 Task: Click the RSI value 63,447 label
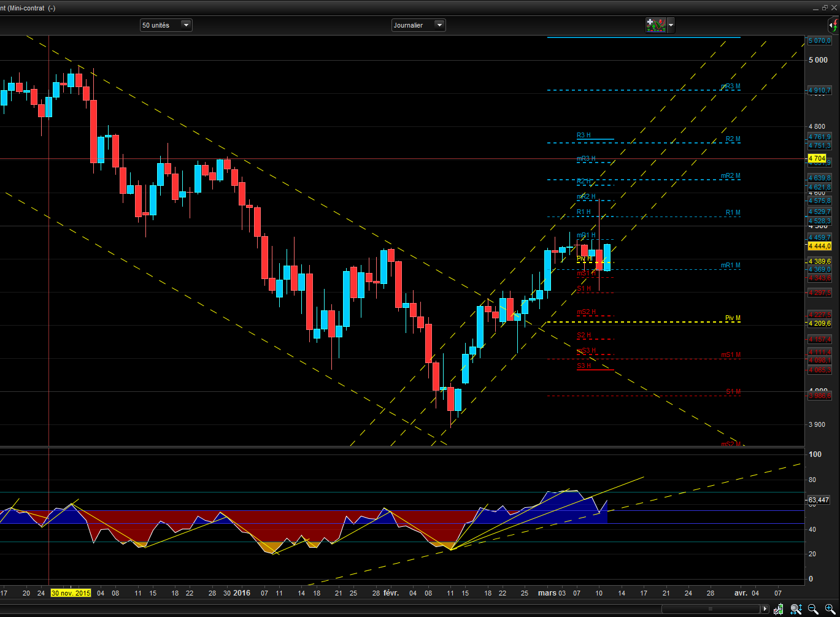click(819, 500)
